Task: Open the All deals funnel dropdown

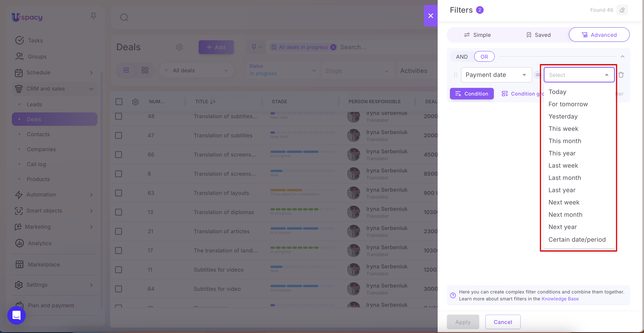Action: pos(197,71)
